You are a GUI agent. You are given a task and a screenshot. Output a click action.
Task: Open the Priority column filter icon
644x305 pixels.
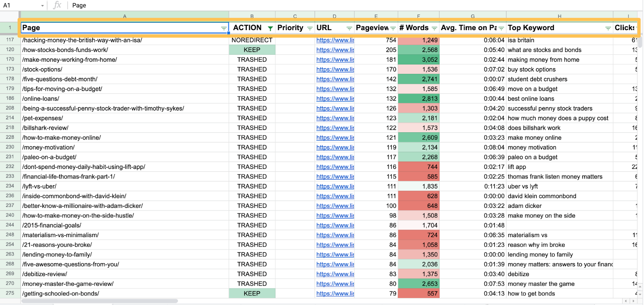(310, 28)
